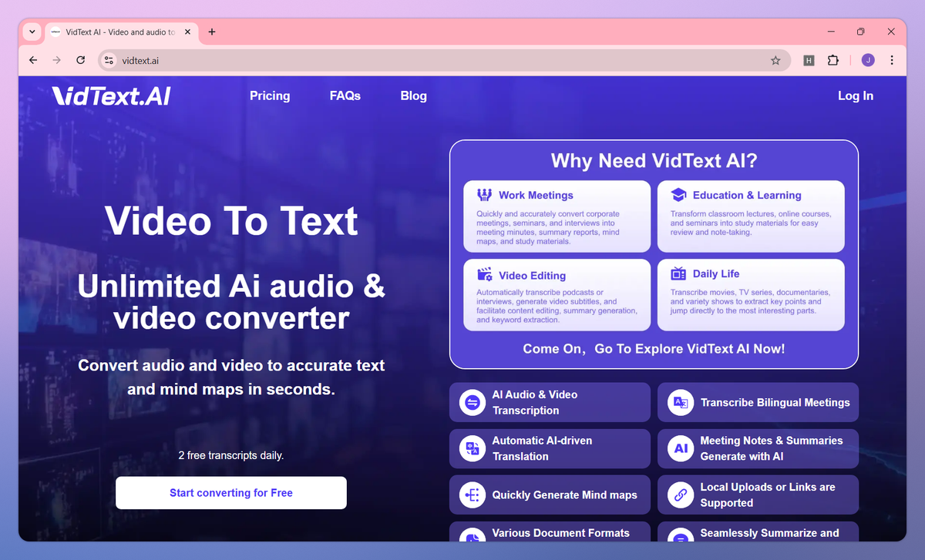Viewport: 925px width, 560px height.
Task: Open a new browser tab
Action: (212, 32)
